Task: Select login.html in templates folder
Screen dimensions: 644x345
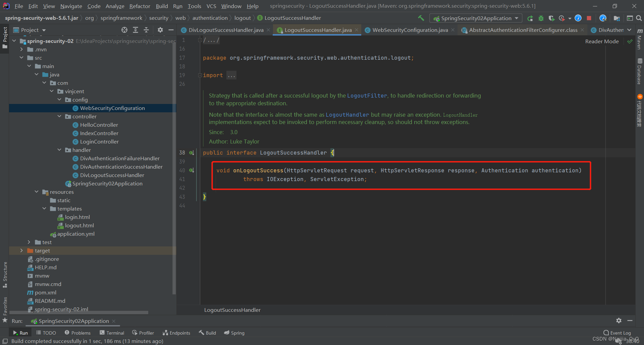Action: pyautogui.click(x=77, y=217)
